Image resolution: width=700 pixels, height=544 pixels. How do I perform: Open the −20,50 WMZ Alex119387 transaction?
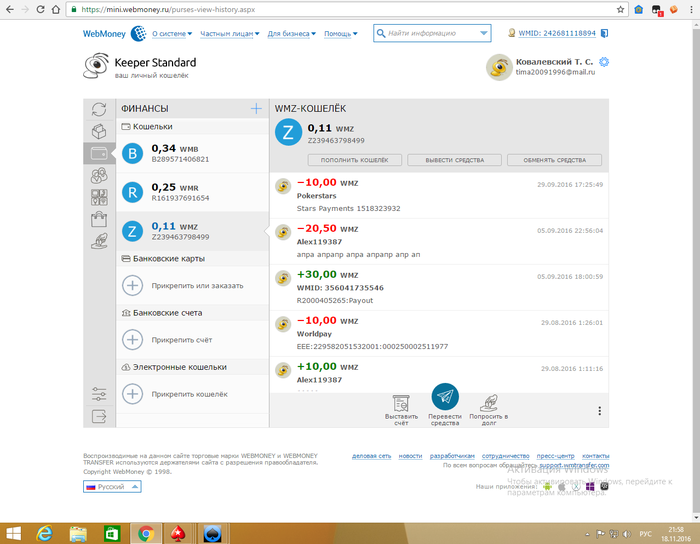pyautogui.click(x=439, y=241)
